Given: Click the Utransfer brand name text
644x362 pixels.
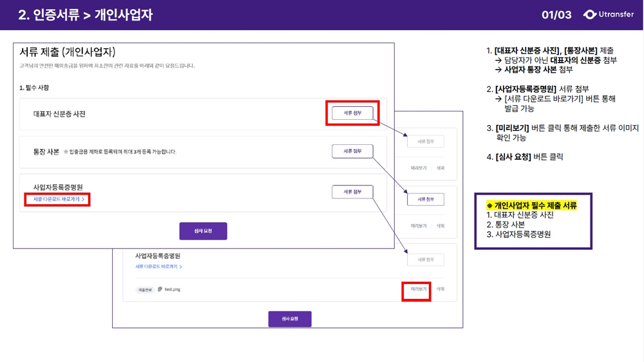Looking at the screenshot, I should click(616, 14).
